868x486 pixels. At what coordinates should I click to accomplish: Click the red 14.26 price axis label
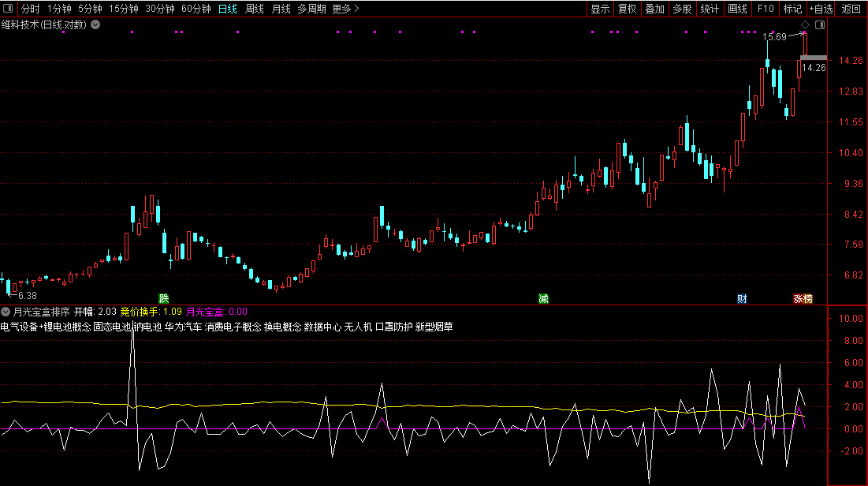[851, 61]
